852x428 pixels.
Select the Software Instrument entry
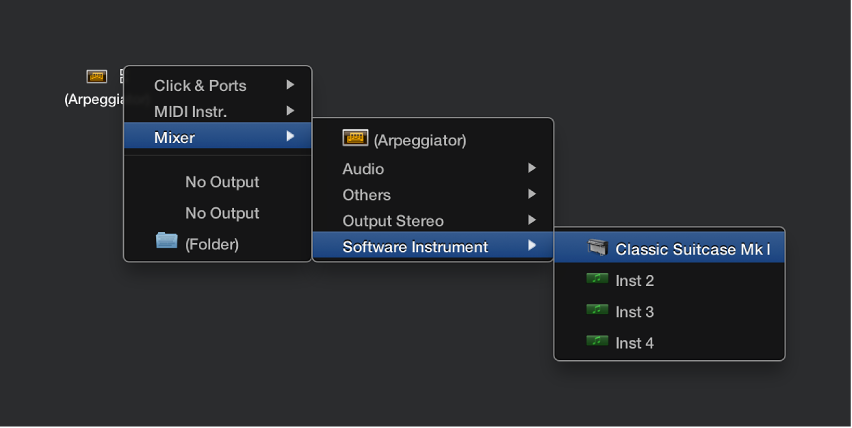433,247
